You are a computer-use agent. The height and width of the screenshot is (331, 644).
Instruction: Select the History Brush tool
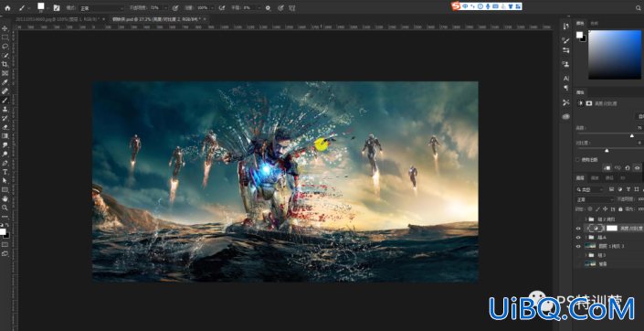coord(5,119)
